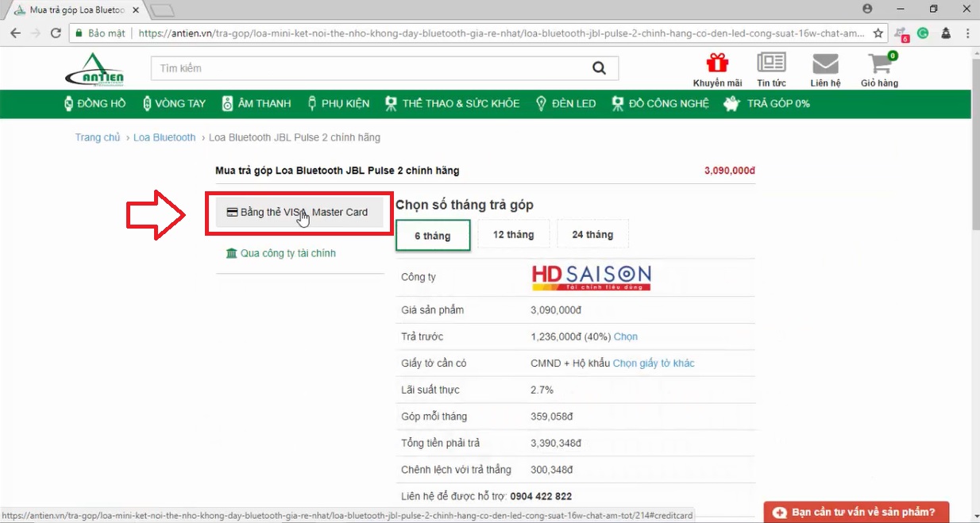Click the Tìm kiếm search field

pos(365,68)
